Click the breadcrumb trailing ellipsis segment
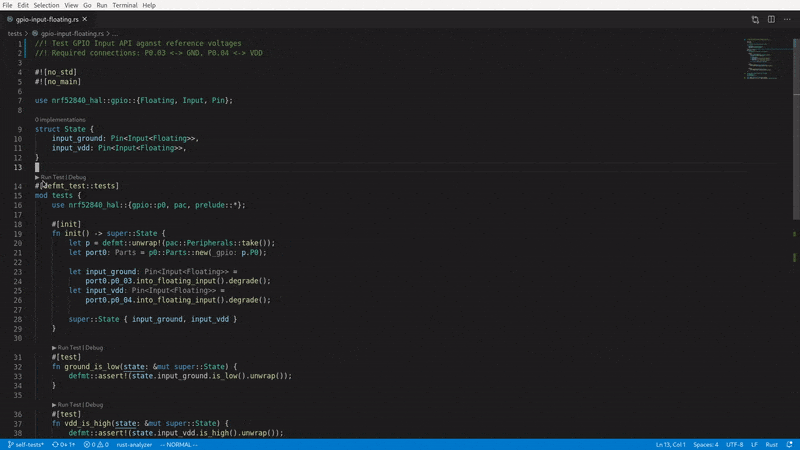Viewport: 800px width, 450px height. pyautogui.click(x=115, y=34)
